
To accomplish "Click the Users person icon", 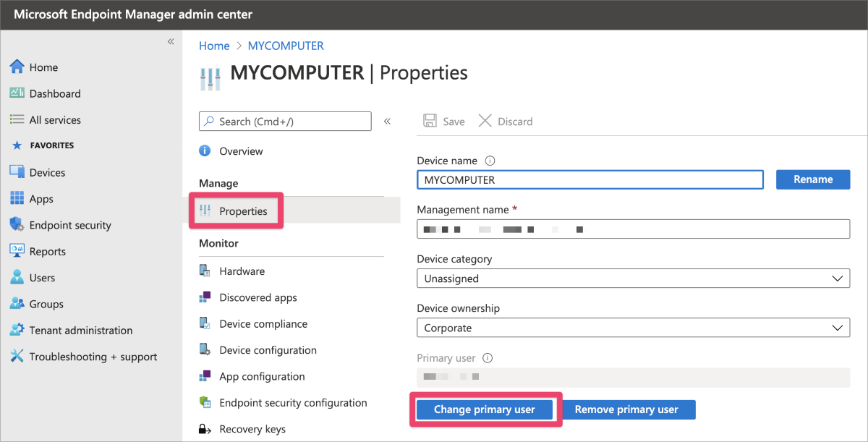I will coord(17,278).
